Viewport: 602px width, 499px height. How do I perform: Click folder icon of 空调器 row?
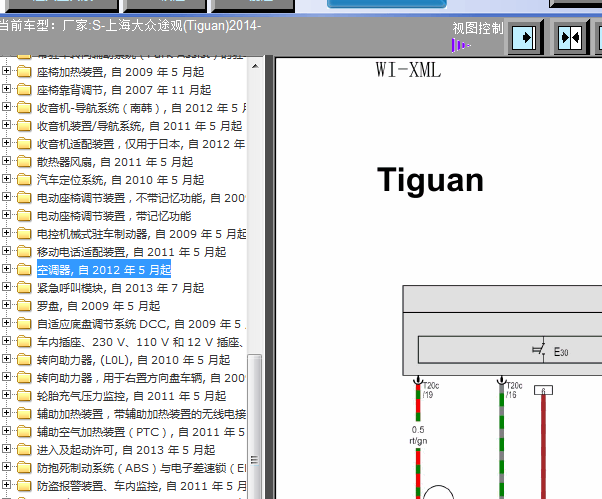24,270
